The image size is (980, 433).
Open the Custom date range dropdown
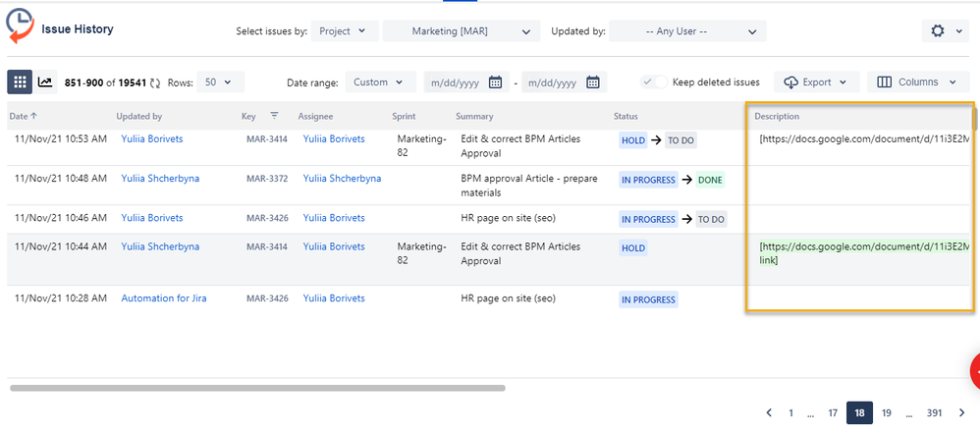[x=381, y=81]
